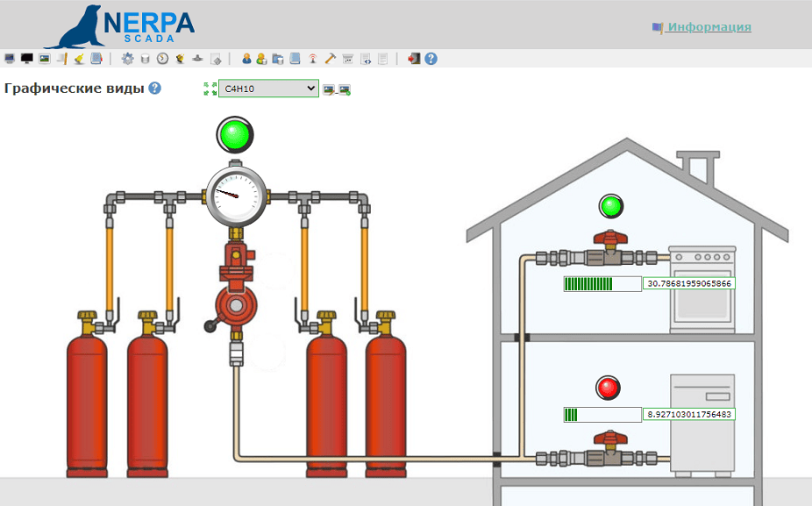The width and height of the screenshot is (812, 506).
Task: Add new graphical view icon
Action: point(345,89)
